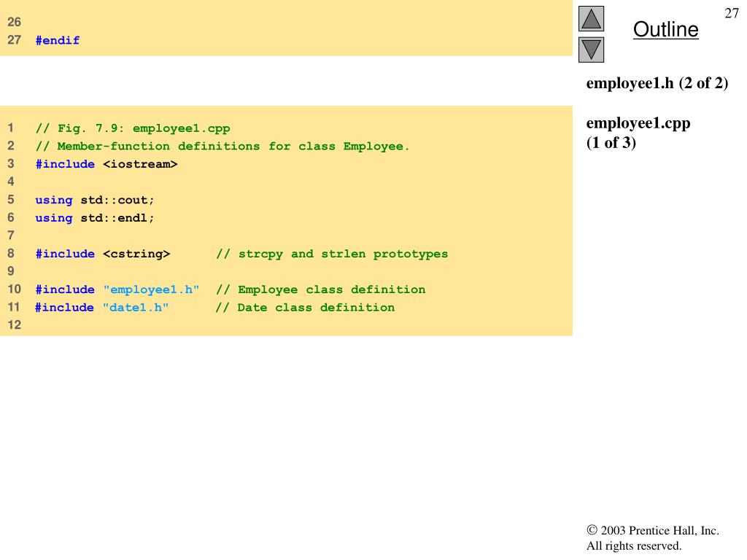
Task: Open the Outline link
Action: (665, 29)
